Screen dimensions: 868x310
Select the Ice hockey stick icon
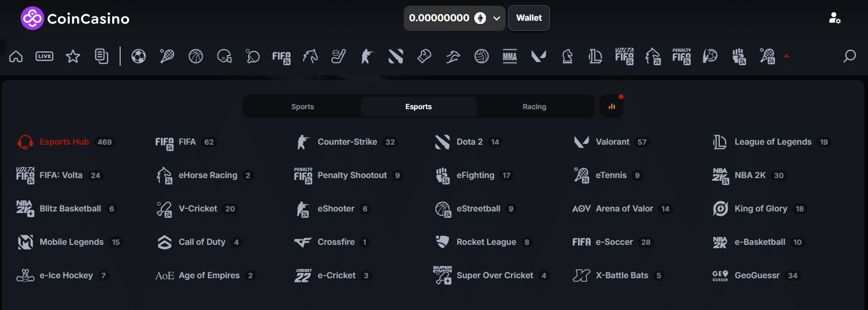click(x=339, y=56)
